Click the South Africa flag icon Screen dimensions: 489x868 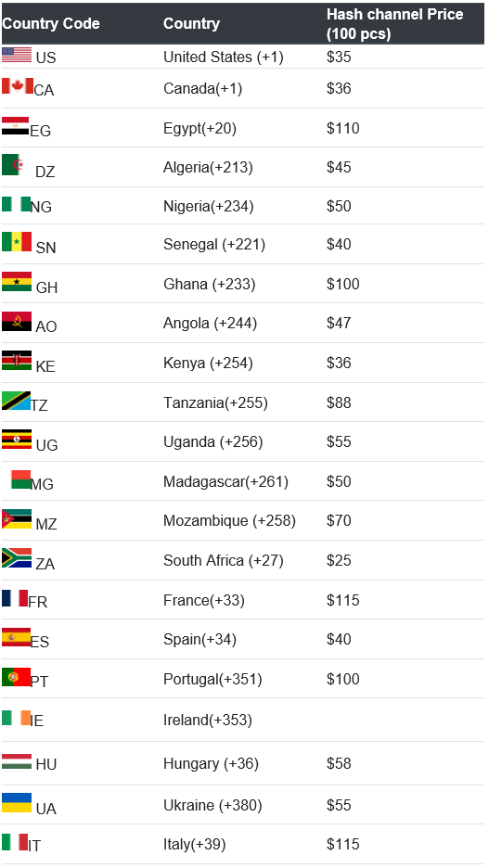tap(17, 558)
